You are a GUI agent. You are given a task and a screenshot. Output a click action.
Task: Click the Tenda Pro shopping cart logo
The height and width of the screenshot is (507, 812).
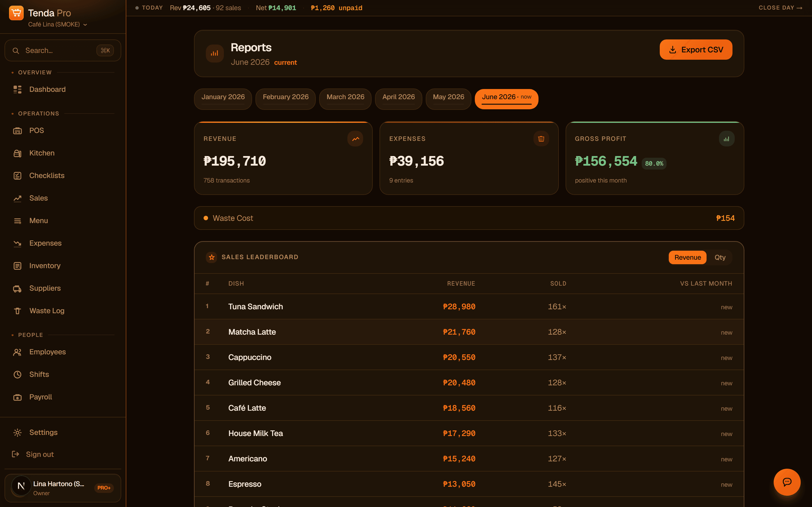(16, 13)
